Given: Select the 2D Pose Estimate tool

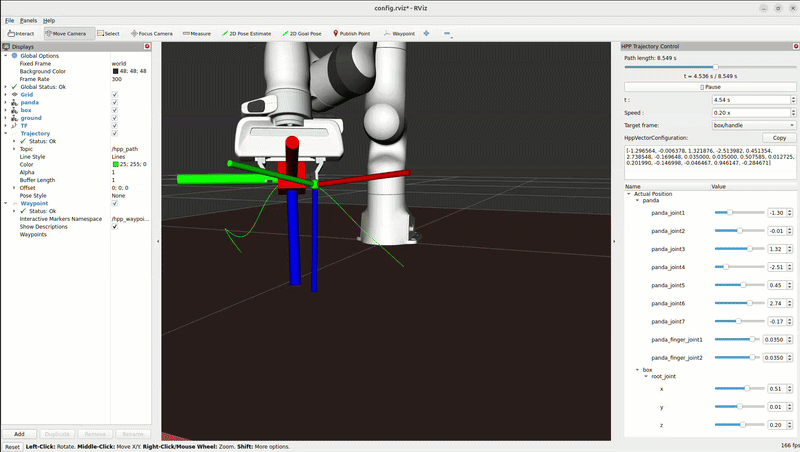Looking at the screenshot, I should coord(246,34).
